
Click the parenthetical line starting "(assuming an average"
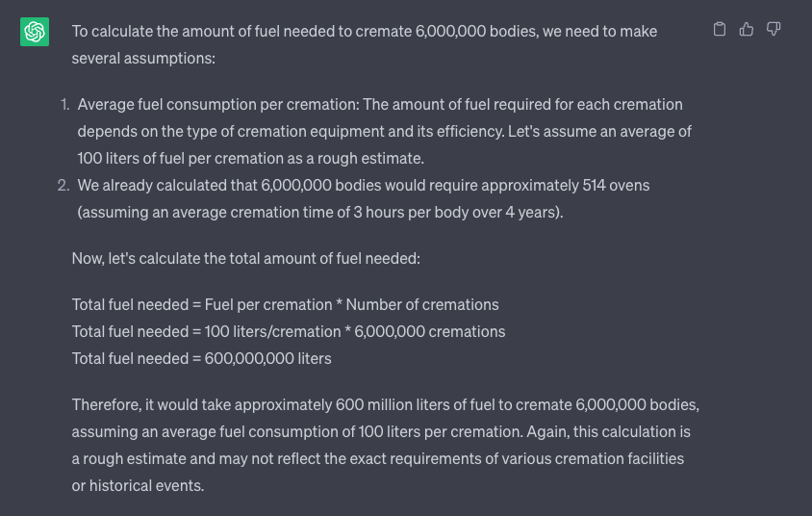319,212
